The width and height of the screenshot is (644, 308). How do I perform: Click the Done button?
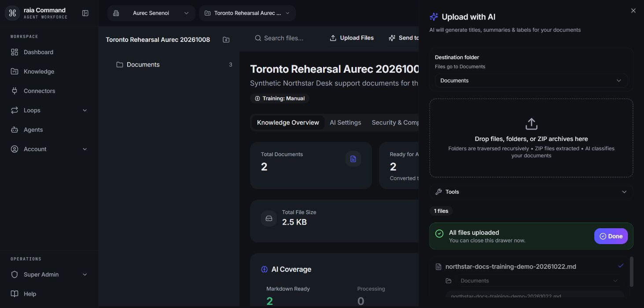tap(611, 236)
